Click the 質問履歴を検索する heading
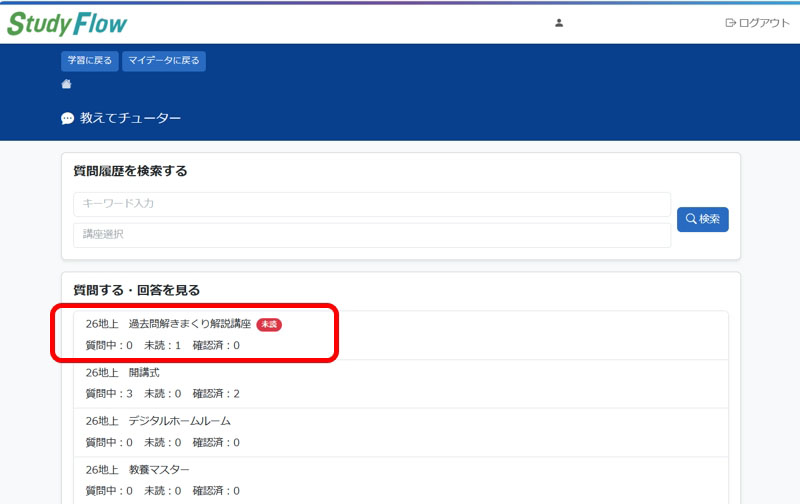This screenshot has width=800, height=504. pos(130,171)
